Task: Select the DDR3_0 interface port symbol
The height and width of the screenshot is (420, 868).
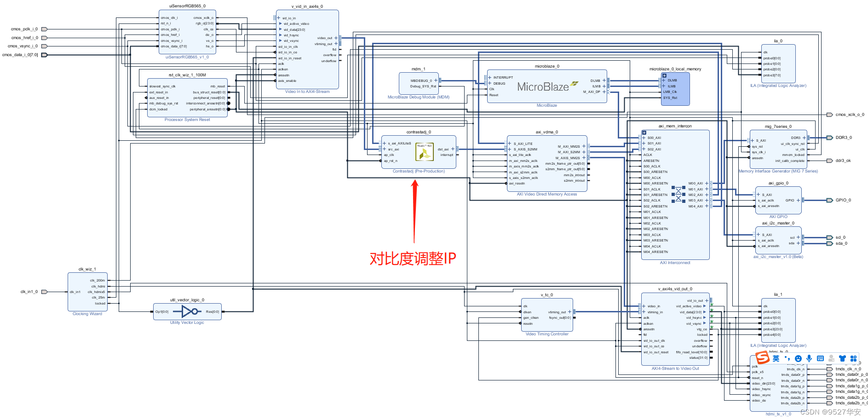Action: tap(830, 138)
